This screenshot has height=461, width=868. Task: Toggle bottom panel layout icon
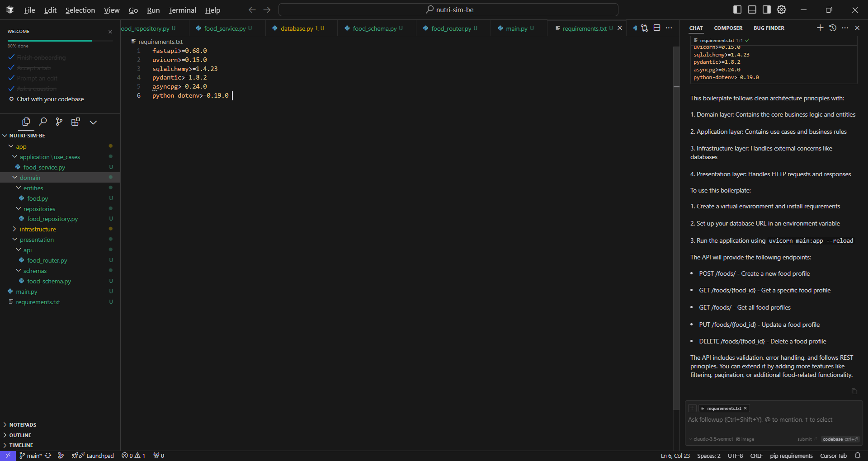pos(752,9)
